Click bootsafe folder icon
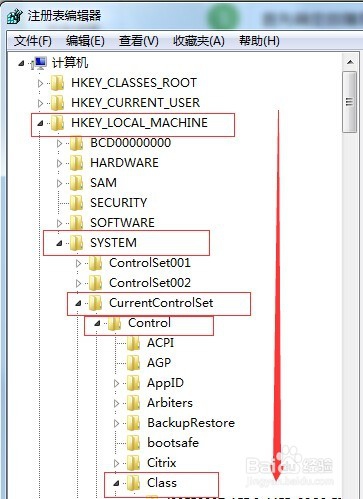 (x=134, y=443)
